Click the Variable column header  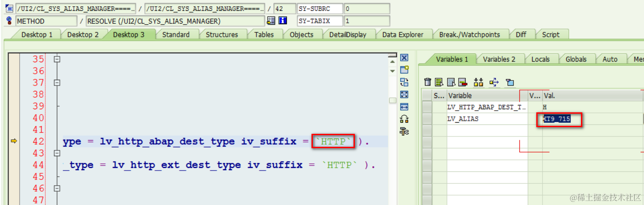pyautogui.click(x=487, y=95)
